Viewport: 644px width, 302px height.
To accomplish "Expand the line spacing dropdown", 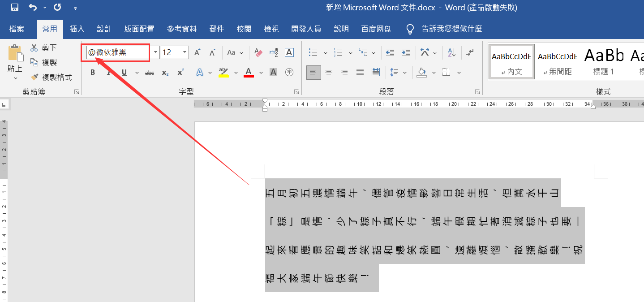I will pos(405,72).
